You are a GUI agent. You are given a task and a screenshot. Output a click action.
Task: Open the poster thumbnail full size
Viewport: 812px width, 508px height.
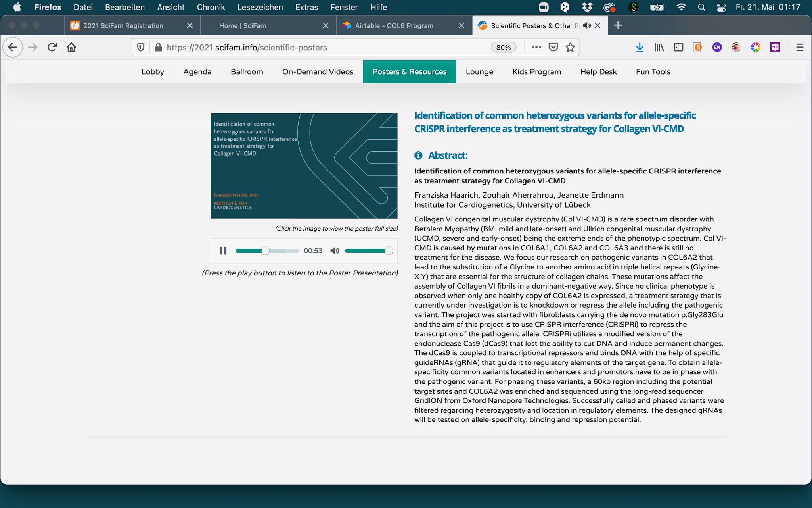tap(304, 165)
